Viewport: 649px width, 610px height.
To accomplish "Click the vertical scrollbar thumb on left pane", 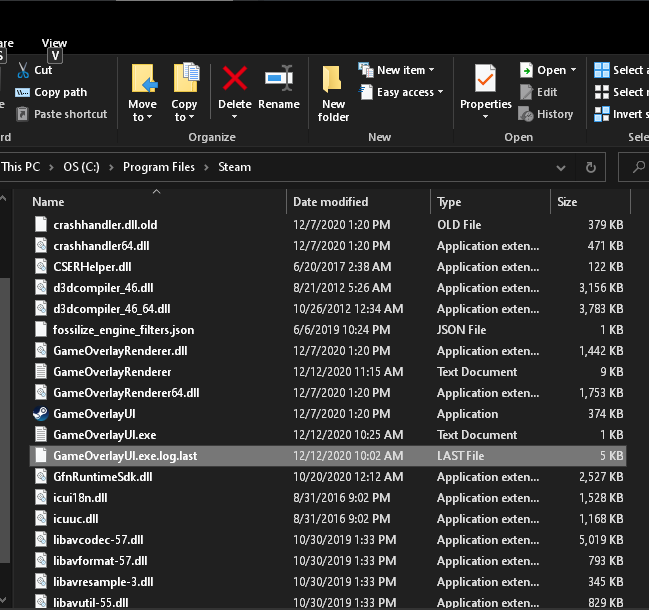I will tap(5, 420).
